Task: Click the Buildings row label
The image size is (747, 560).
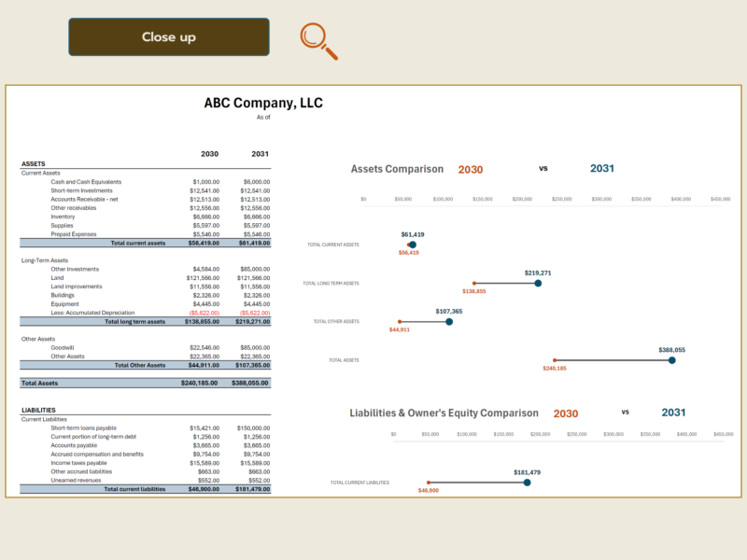Action: (x=63, y=296)
